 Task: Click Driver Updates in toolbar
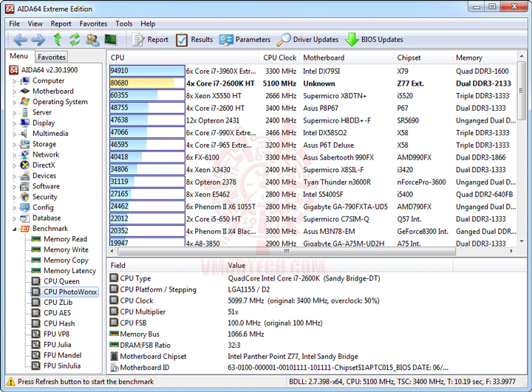pos(307,40)
